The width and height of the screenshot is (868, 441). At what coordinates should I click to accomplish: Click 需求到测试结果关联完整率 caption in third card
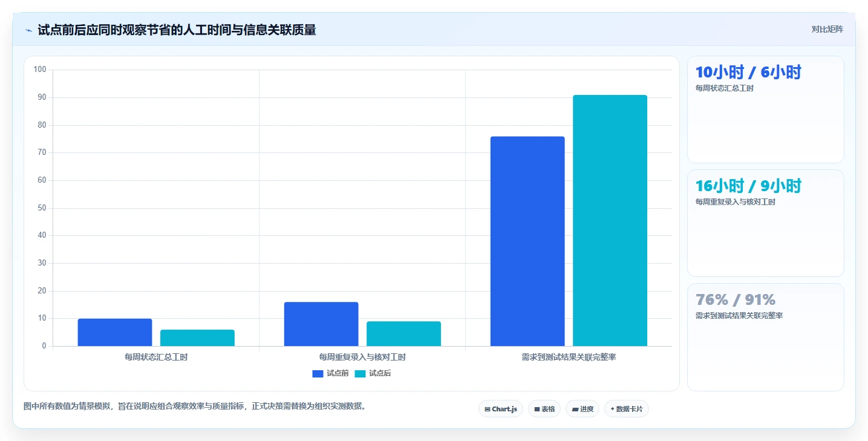point(739,316)
